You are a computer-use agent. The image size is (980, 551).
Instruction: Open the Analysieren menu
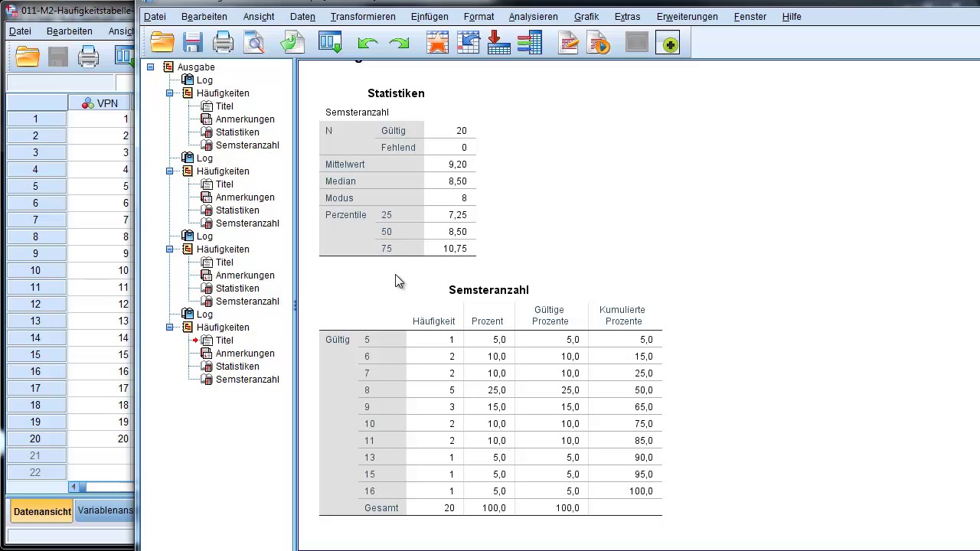tap(534, 16)
